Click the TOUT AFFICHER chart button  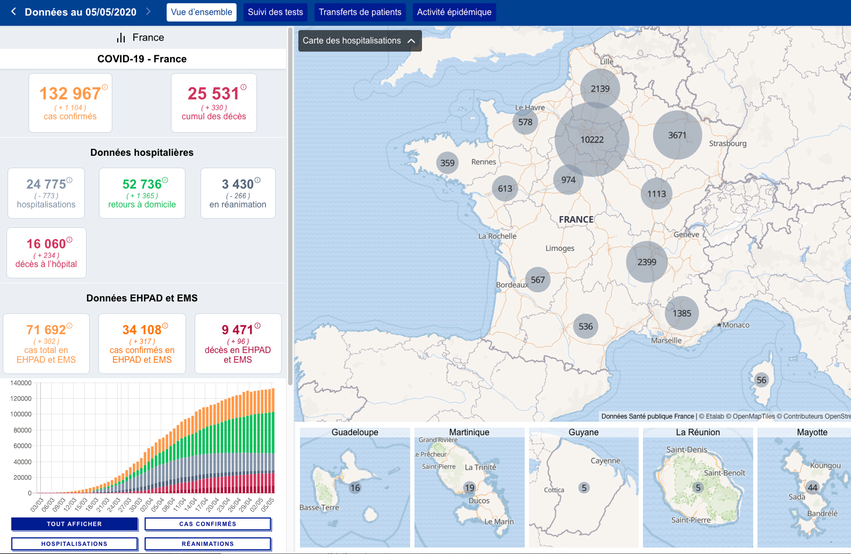click(74, 524)
